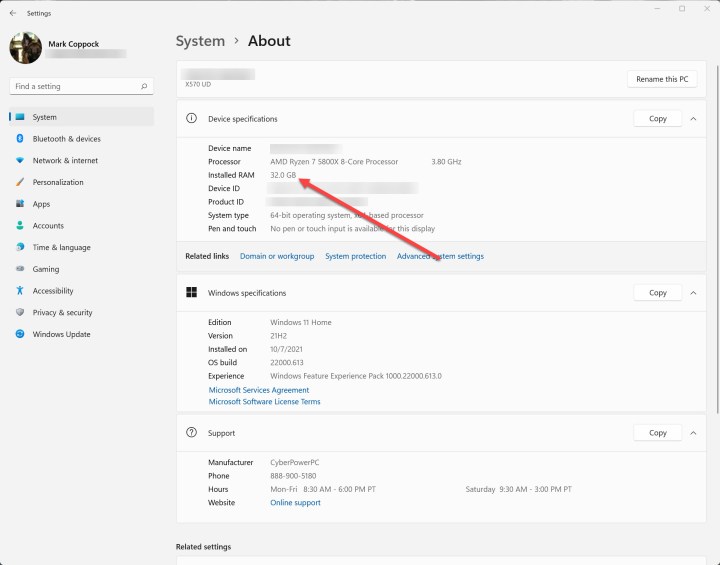The width and height of the screenshot is (720, 565).
Task: Select the Installed on date 10/7/2021
Action: tap(286, 349)
